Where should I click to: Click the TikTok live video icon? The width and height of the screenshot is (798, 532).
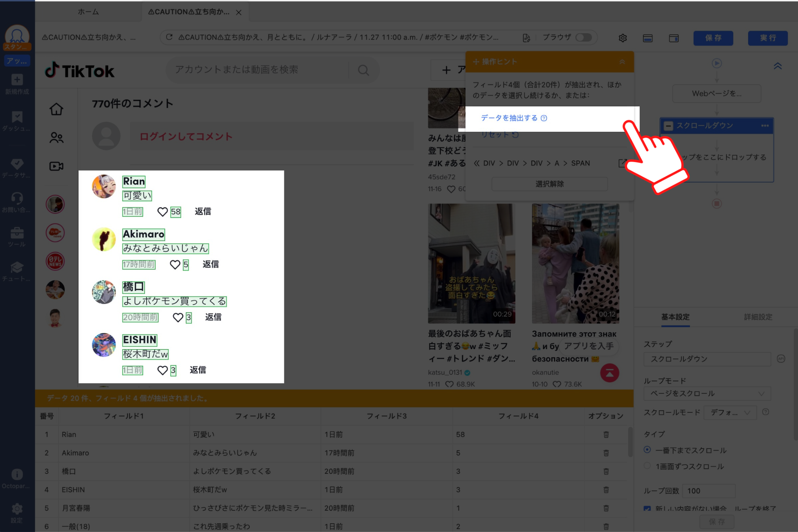tap(57, 166)
